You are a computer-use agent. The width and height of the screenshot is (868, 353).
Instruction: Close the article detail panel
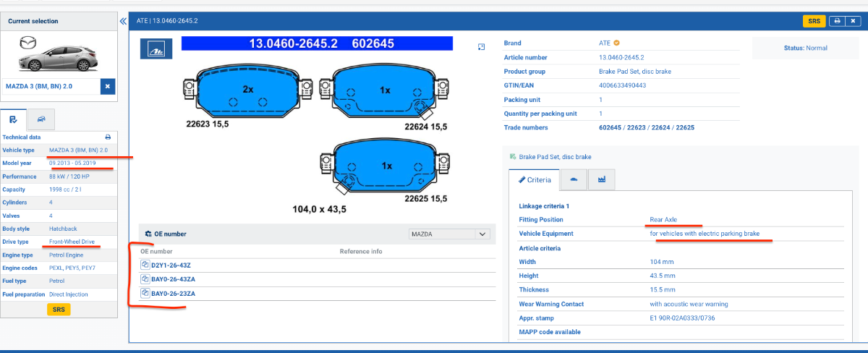tap(854, 21)
